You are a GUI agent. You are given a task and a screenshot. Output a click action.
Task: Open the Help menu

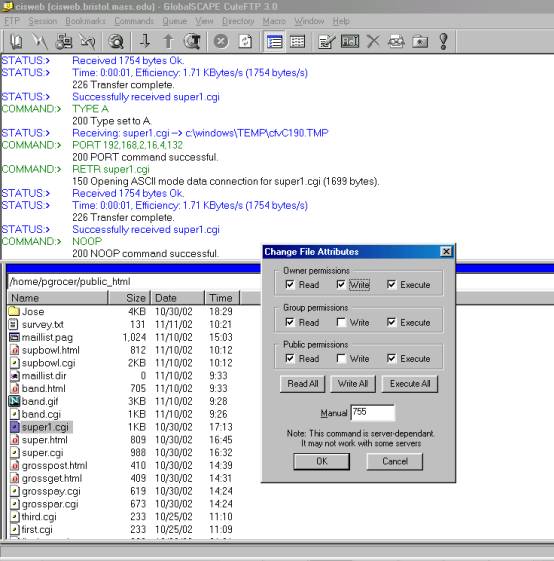pos(341,21)
